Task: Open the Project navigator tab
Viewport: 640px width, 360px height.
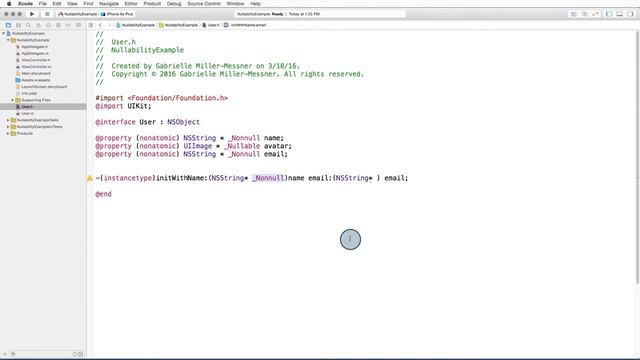Action: click(x=8, y=25)
